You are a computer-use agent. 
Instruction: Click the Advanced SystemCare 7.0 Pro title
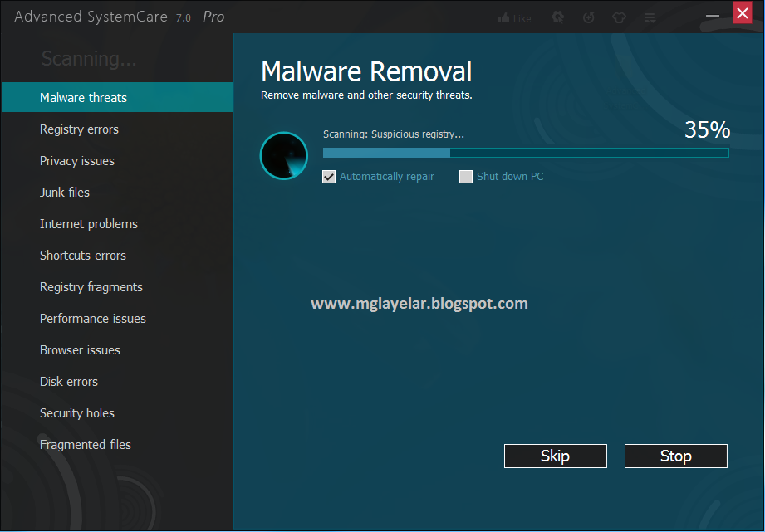point(119,17)
